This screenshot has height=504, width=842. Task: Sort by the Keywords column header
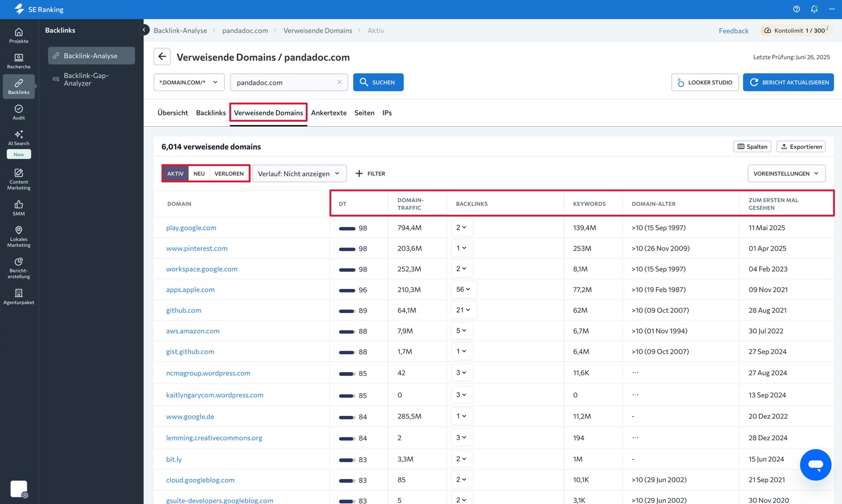(589, 204)
